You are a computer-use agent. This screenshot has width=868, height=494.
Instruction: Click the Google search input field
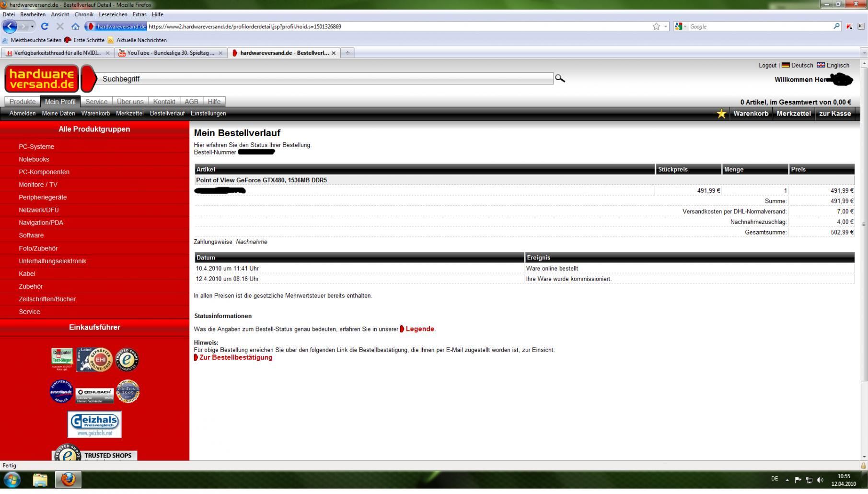pyautogui.click(x=760, y=26)
